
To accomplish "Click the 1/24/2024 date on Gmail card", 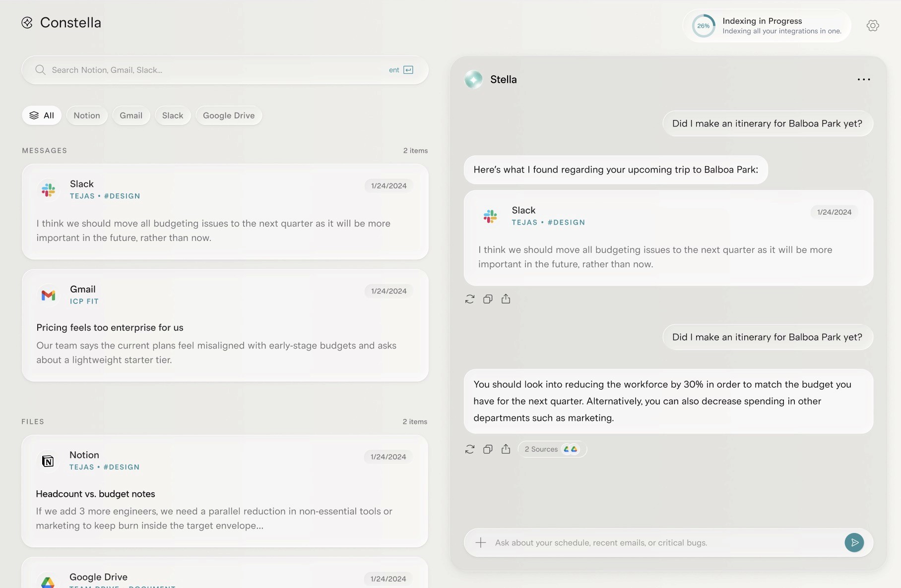I will 389,291.
